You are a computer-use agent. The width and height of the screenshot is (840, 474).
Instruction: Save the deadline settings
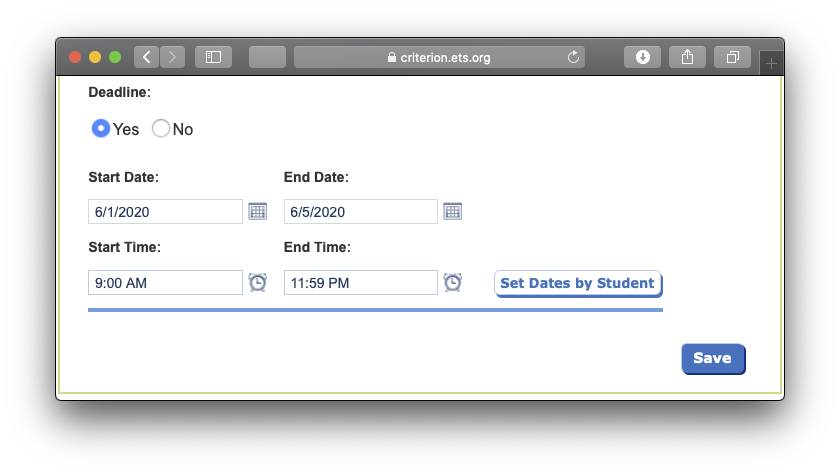pyautogui.click(x=713, y=358)
